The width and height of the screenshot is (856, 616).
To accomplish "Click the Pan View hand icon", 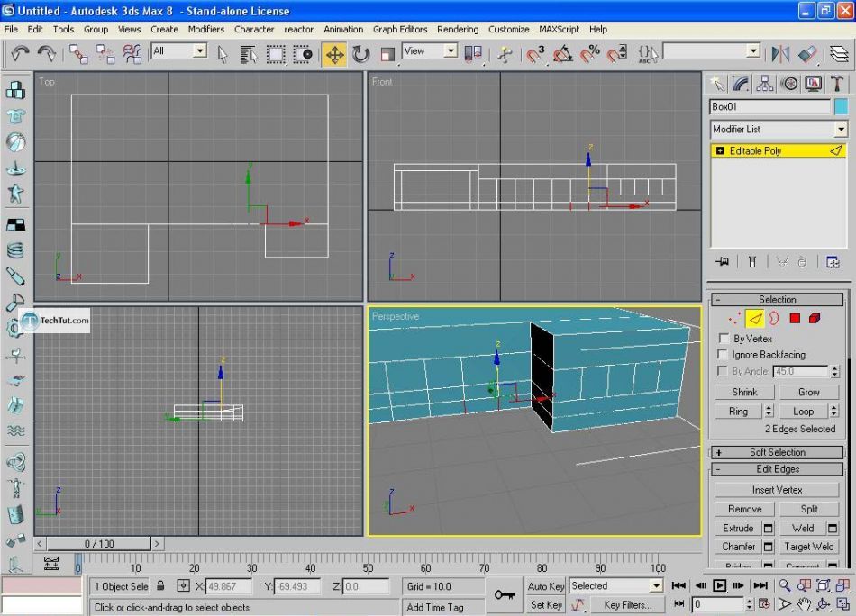I will click(804, 604).
